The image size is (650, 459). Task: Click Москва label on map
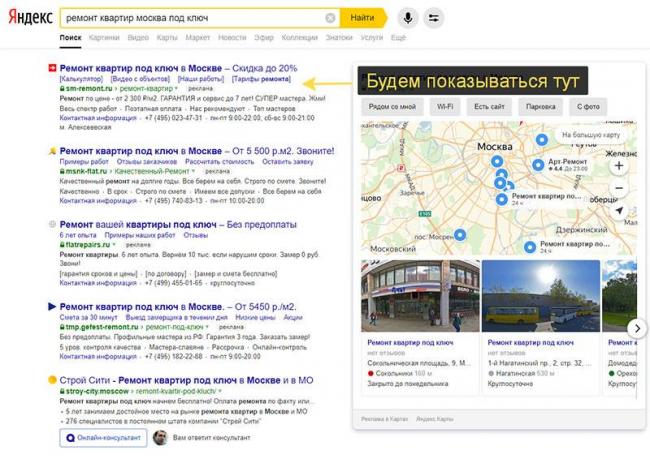click(495, 146)
